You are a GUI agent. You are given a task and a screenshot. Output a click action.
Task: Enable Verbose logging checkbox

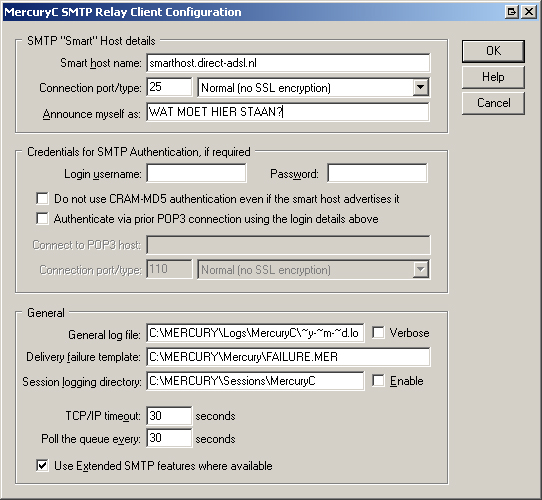click(x=378, y=333)
